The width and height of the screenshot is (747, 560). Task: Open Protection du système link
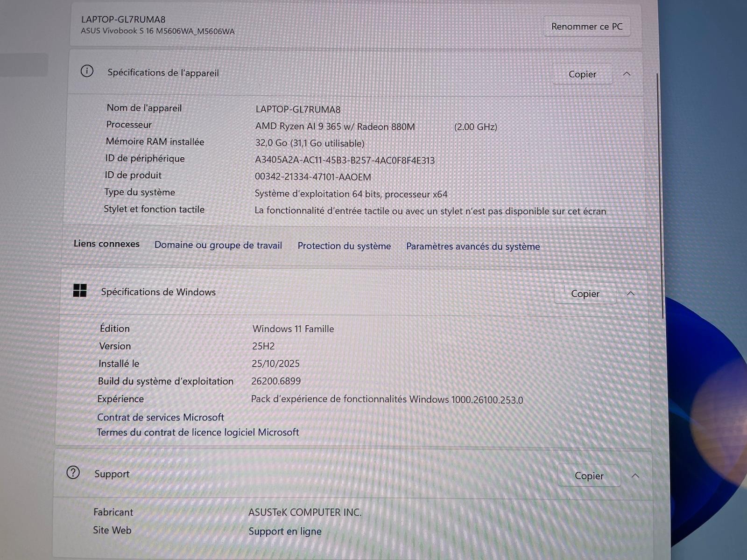(344, 246)
